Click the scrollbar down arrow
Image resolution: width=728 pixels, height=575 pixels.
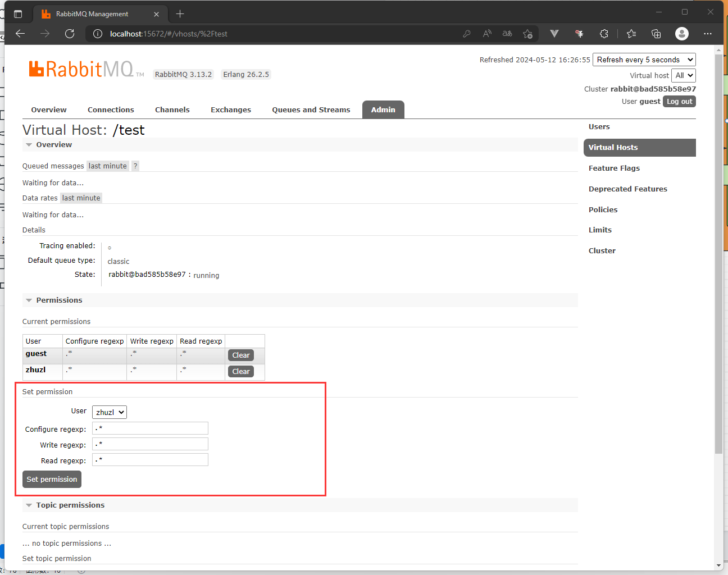click(x=719, y=565)
